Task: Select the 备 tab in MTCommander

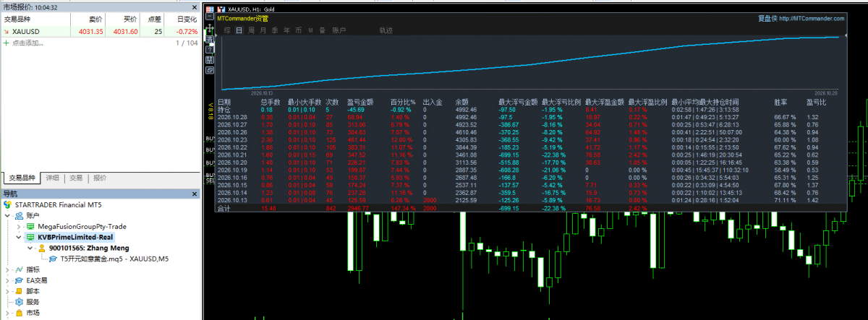Action: [x=322, y=30]
